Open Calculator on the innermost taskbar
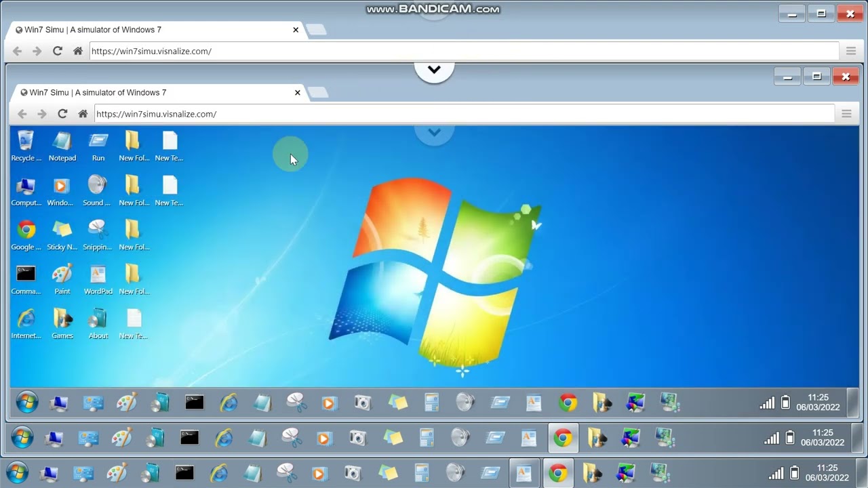 click(x=432, y=403)
